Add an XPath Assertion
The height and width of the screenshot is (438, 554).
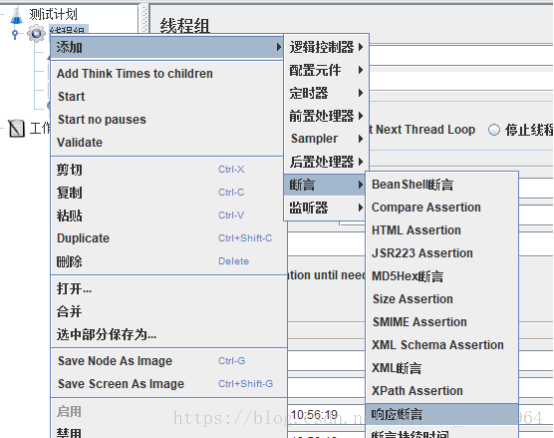click(x=442, y=391)
